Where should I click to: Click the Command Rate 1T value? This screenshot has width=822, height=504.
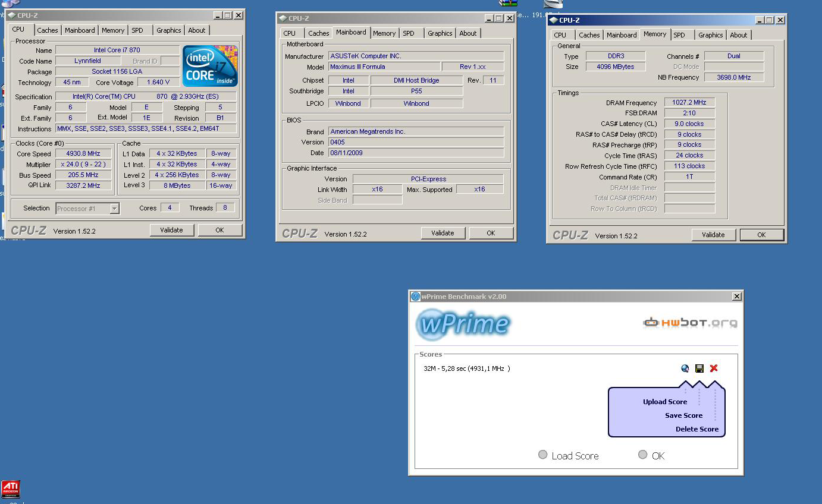689,177
